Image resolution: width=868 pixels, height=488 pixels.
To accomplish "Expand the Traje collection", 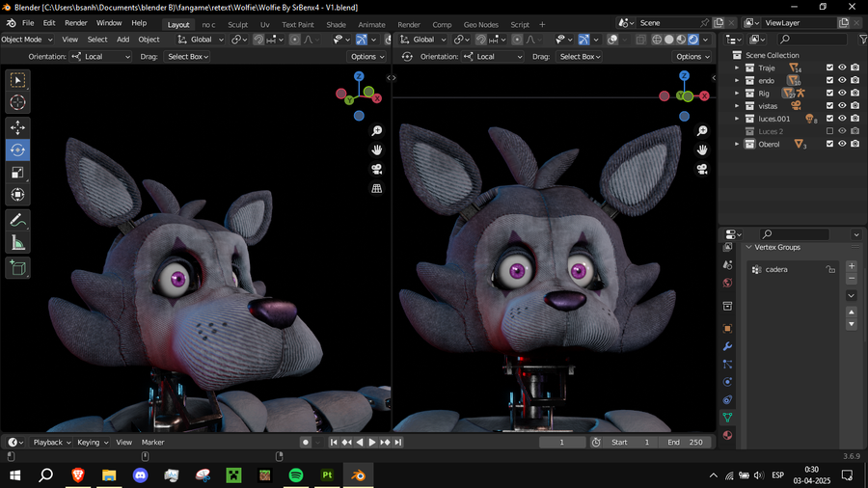I will pyautogui.click(x=737, y=68).
